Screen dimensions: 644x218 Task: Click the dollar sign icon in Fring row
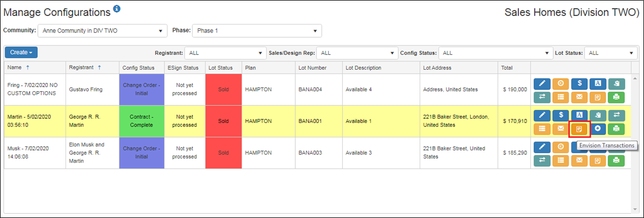point(580,83)
